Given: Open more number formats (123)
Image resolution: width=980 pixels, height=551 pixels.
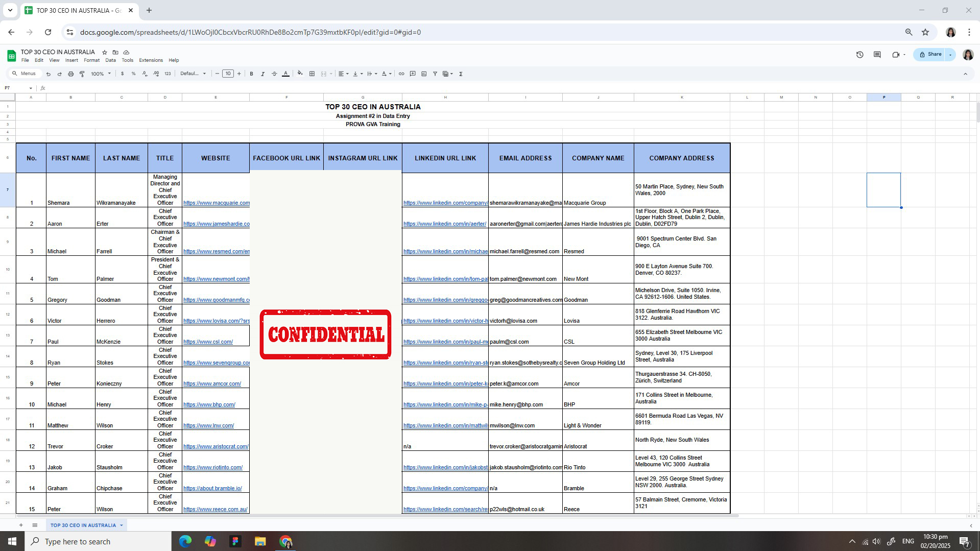Looking at the screenshot, I should [168, 74].
